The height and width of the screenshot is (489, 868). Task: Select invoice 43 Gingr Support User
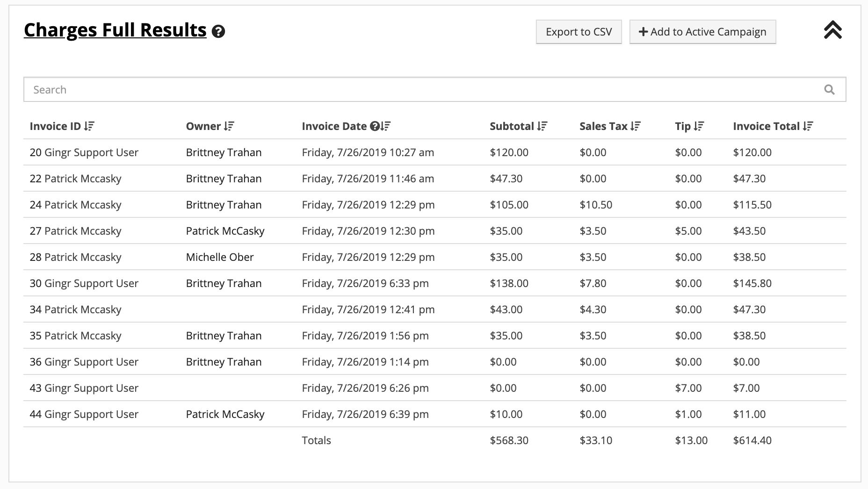[x=84, y=388]
